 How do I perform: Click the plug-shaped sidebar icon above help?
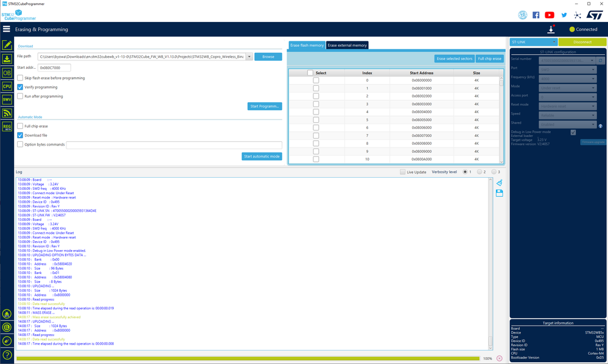7,341
